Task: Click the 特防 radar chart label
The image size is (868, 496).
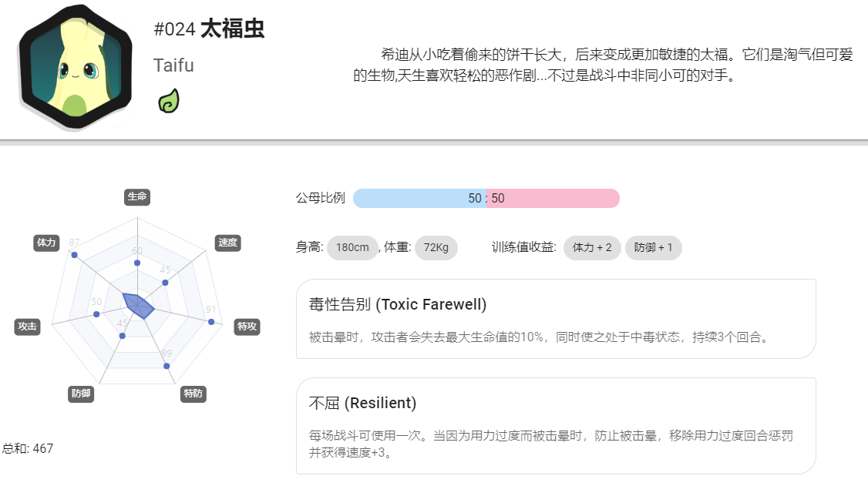Action: 193,394
